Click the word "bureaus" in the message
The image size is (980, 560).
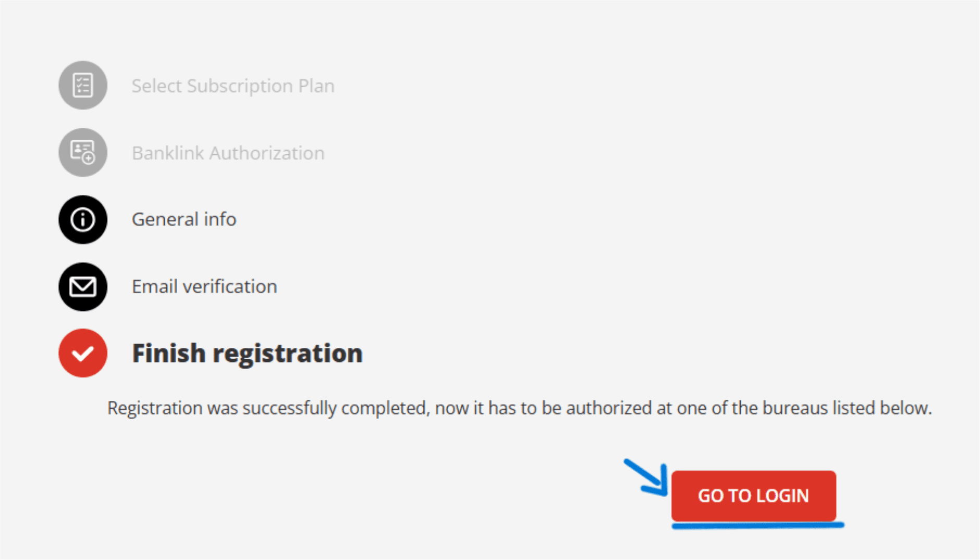point(795,408)
